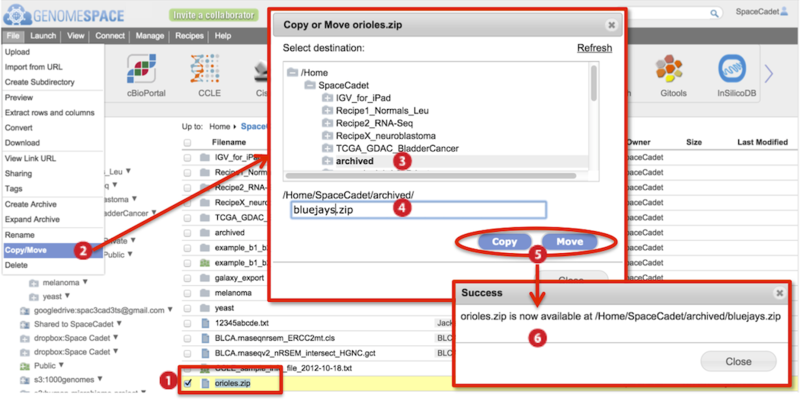The height and width of the screenshot is (401, 800).
Task: Click the googledrive folder icon in the sidebar
Action: [x=24, y=311]
